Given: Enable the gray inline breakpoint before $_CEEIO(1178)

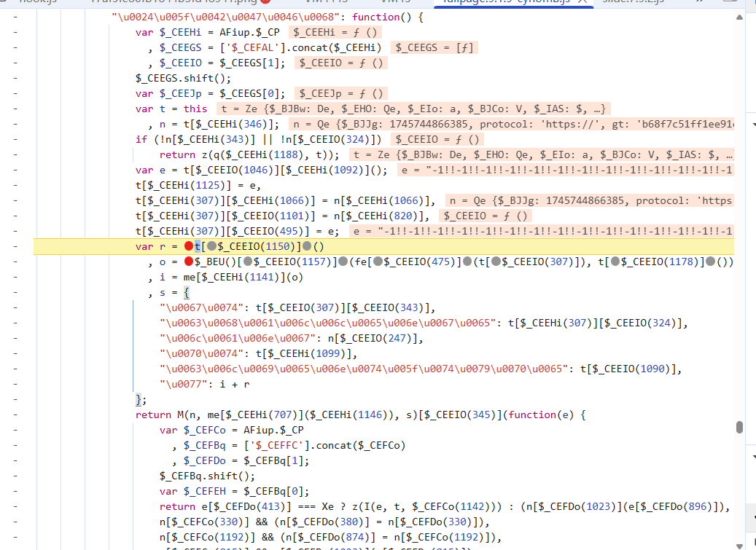Looking at the screenshot, I should pyautogui.click(x=615, y=262).
